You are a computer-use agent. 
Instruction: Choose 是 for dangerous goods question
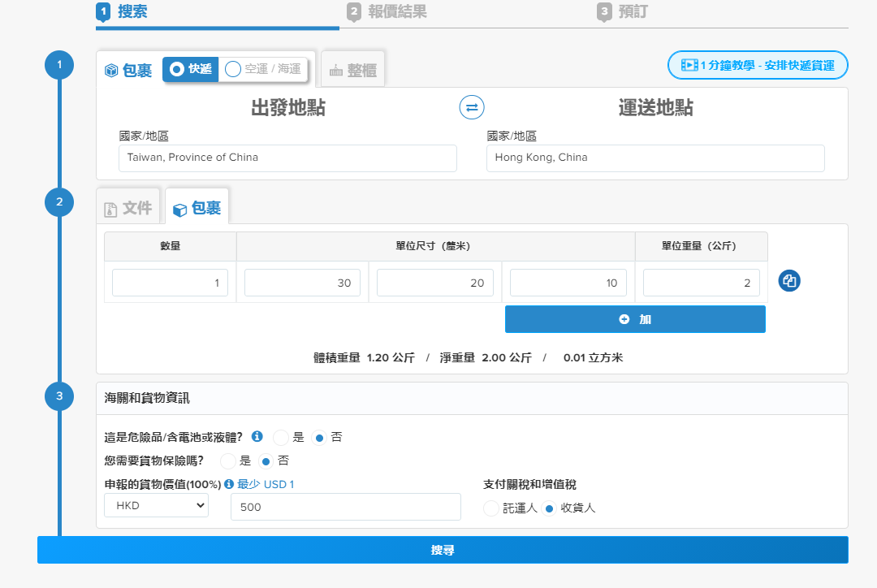(281, 438)
